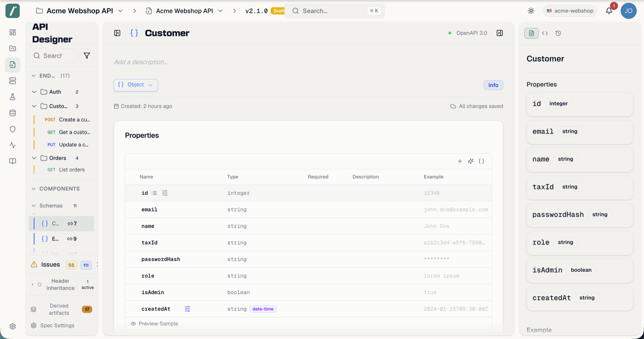Image resolution: width=644 pixels, height=339 pixels.
Task: Collapse the left panel with the sidebar-toggle icon
Action: (117, 33)
